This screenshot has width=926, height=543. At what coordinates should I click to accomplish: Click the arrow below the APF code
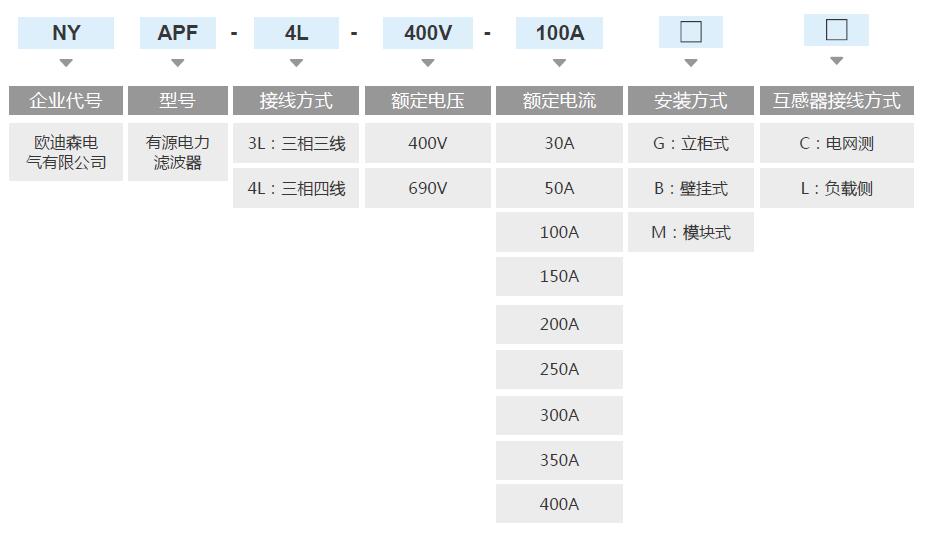coord(178,63)
